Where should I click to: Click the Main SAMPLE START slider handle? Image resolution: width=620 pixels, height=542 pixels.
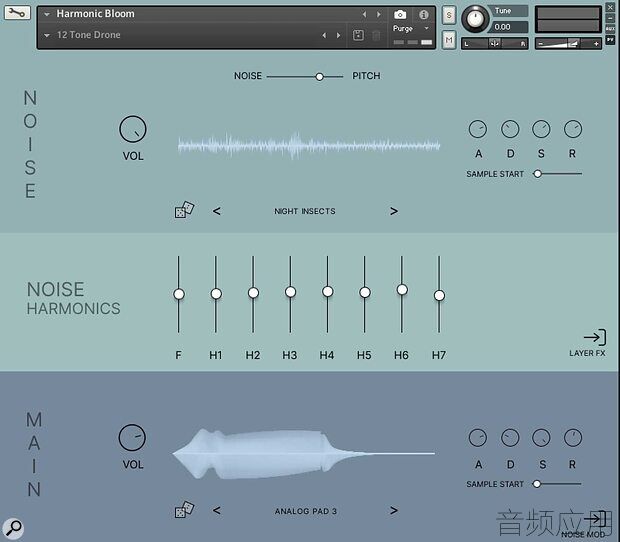coord(537,483)
